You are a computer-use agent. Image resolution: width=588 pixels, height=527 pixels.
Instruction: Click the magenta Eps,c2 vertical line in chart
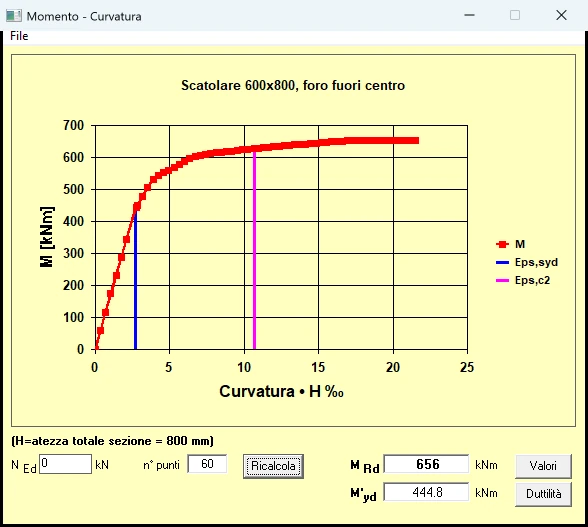click(x=254, y=251)
